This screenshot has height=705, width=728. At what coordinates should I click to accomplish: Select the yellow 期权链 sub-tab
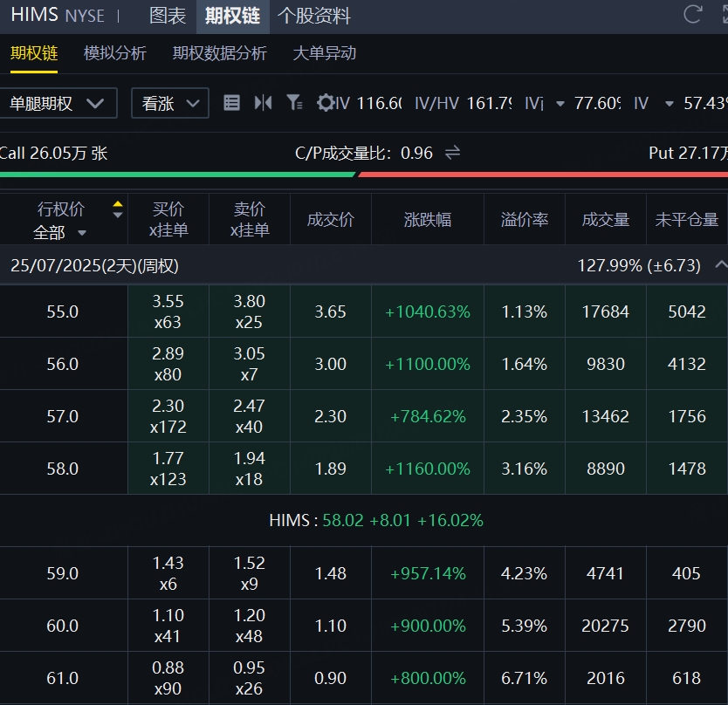(34, 53)
